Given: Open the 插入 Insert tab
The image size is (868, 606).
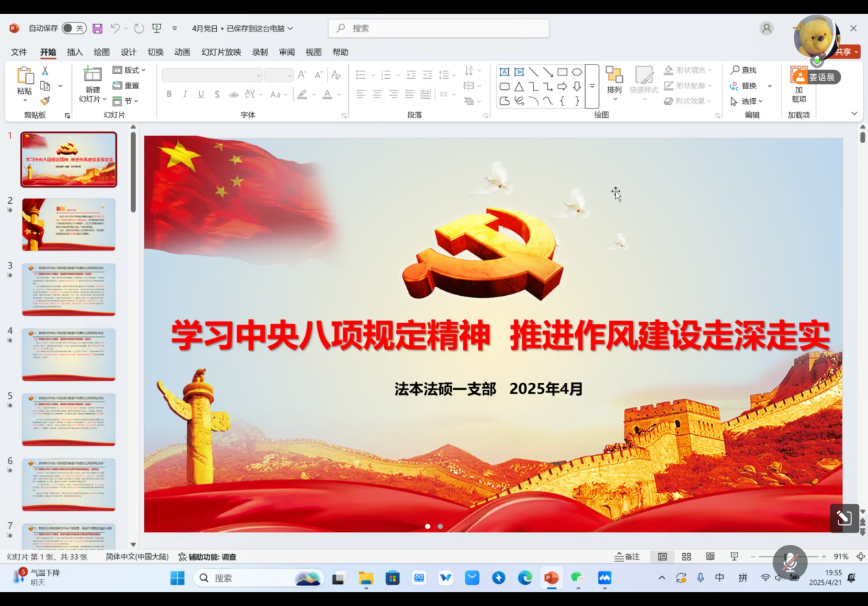Looking at the screenshot, I should click(75, 52).
